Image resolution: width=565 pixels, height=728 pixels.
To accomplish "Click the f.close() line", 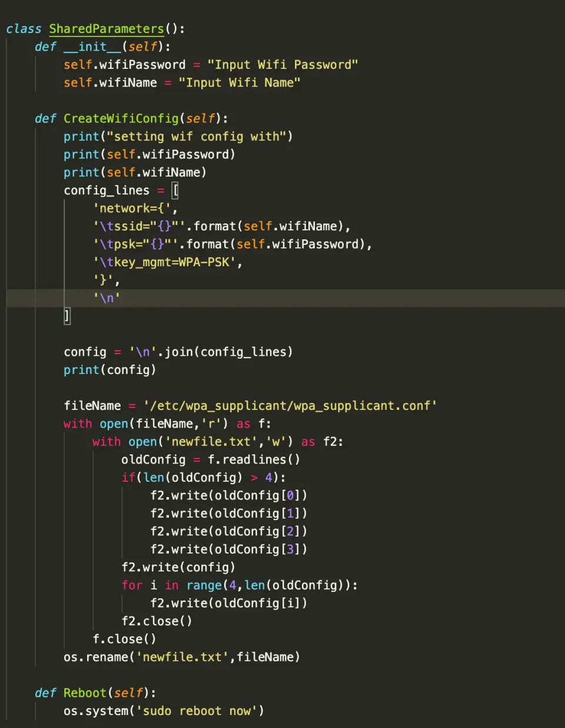I will coord(124,640).
